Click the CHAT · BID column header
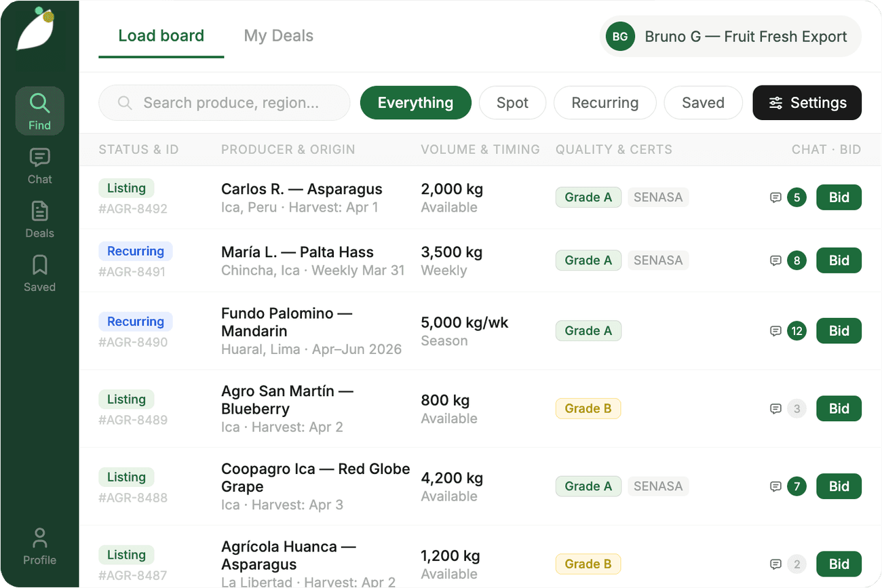The height and width of the screenshot is (588, 882). pos(826,150)
